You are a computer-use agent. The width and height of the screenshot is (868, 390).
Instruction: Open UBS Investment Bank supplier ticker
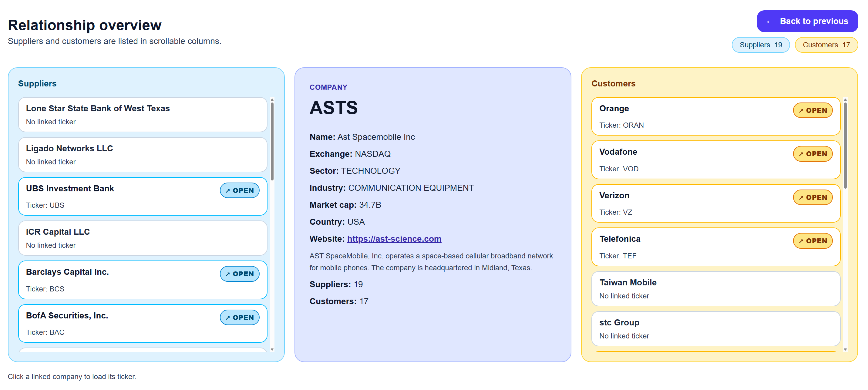[239, 190]
